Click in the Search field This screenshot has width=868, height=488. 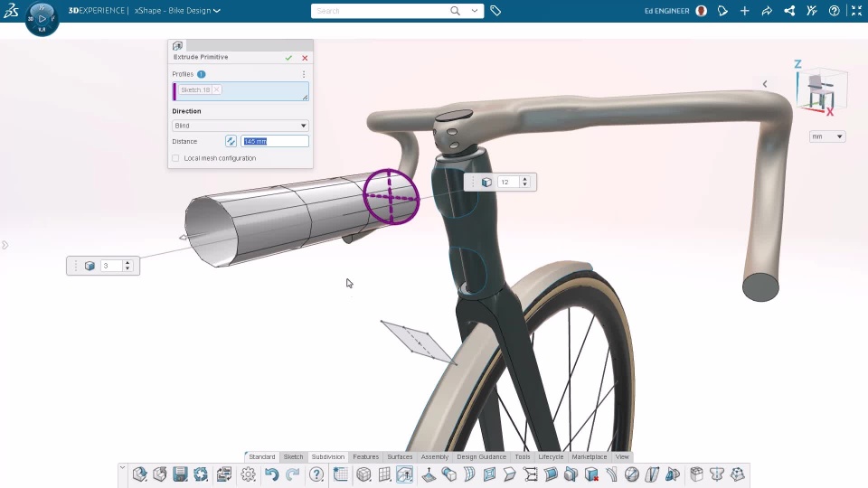point(382,11)
